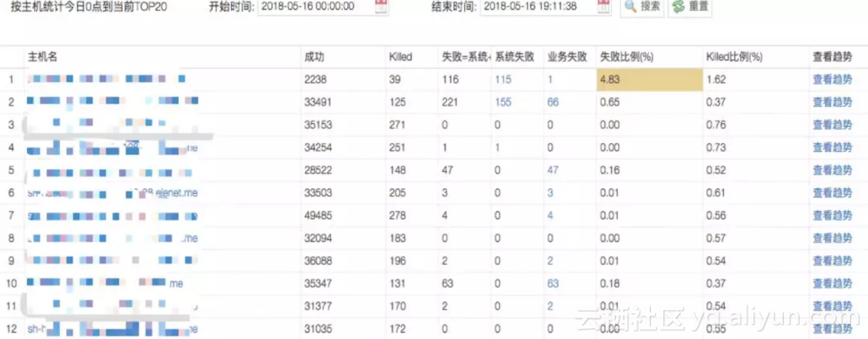Viewport: 868px width, 339px height.
Task: Open 查看趋势 link for row 8
Action: click(x=833, y=238)
